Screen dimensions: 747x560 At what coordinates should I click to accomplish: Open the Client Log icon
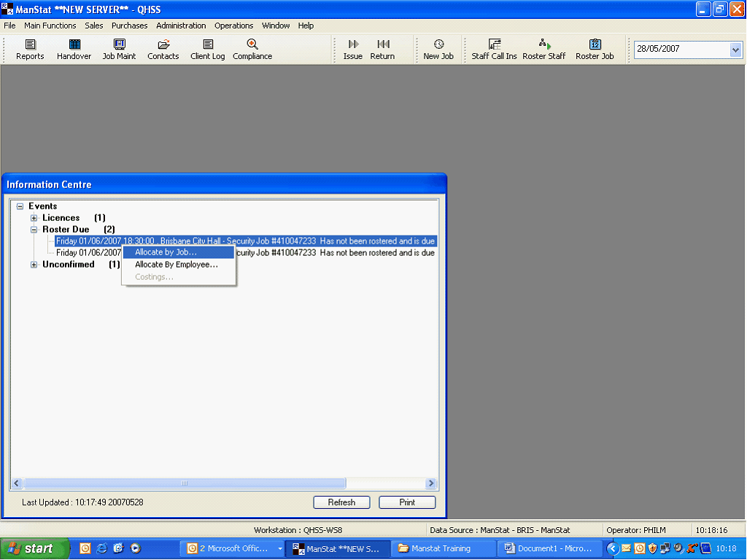(208, 45)
